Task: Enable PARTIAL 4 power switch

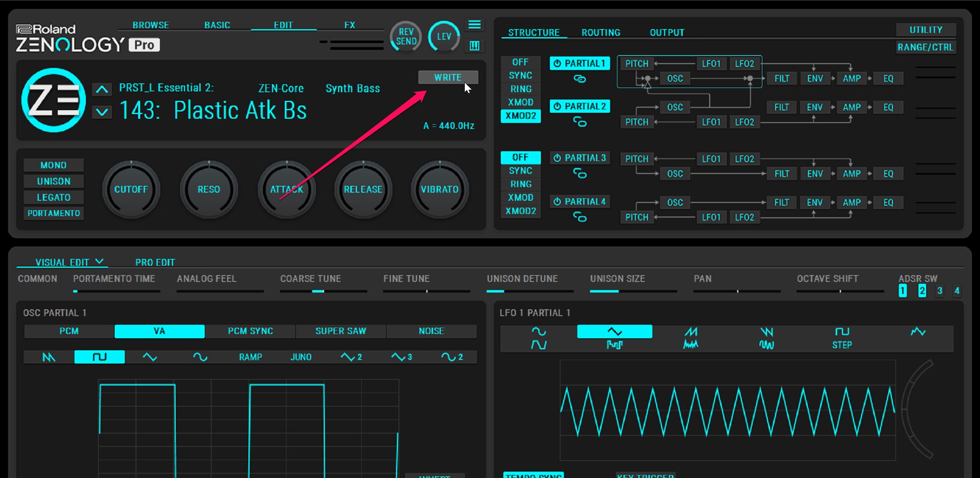Action: coord(557,202)
